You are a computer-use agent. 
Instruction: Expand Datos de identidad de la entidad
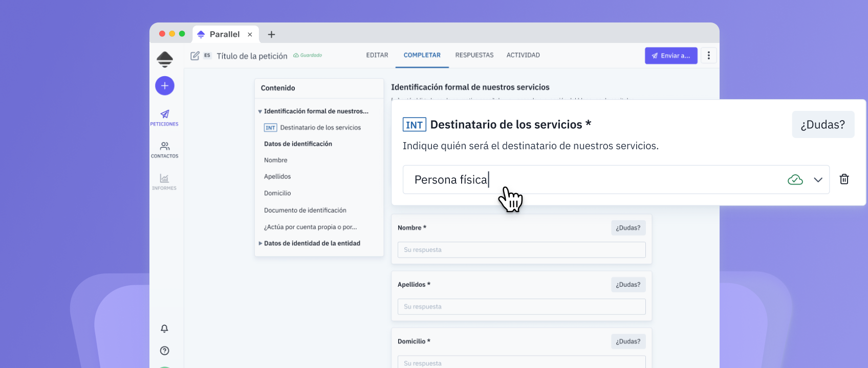(261, 243)
